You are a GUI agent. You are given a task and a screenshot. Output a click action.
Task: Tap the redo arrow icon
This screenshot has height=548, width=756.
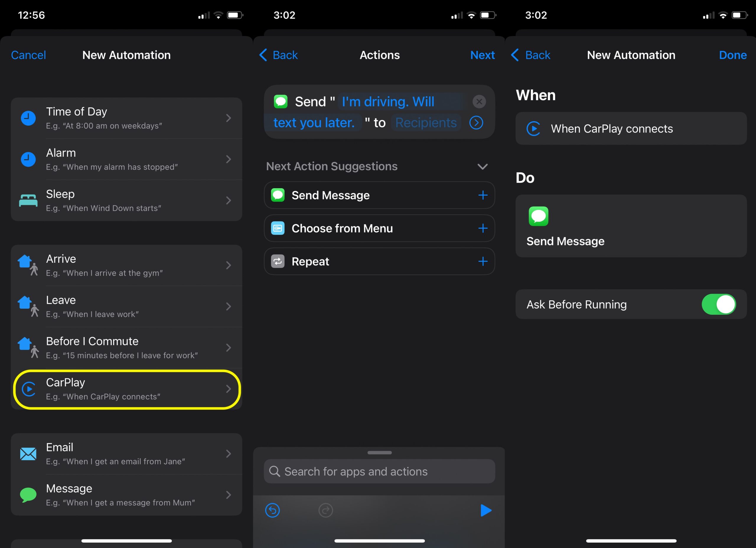pos(326,510)
